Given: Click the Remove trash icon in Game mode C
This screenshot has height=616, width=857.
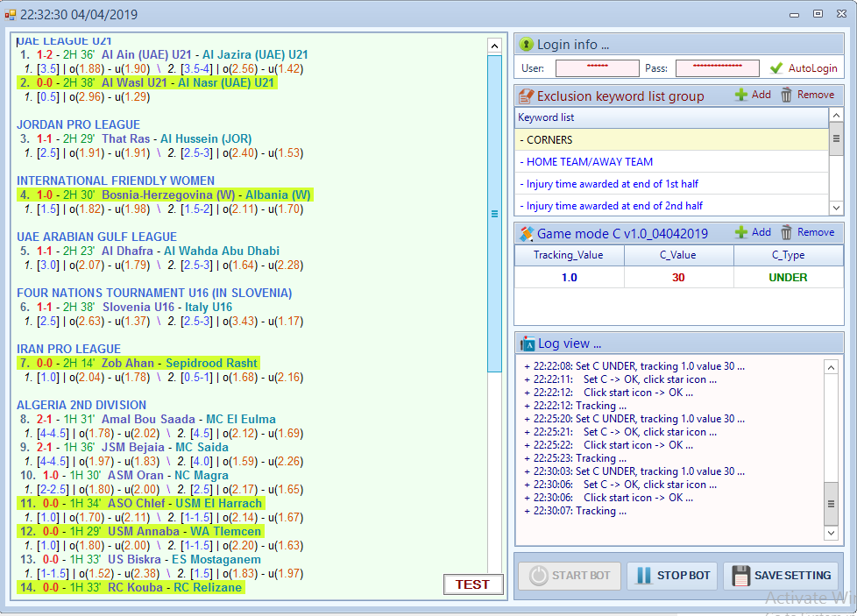Looking at the screenshot, I should point(787,232).
